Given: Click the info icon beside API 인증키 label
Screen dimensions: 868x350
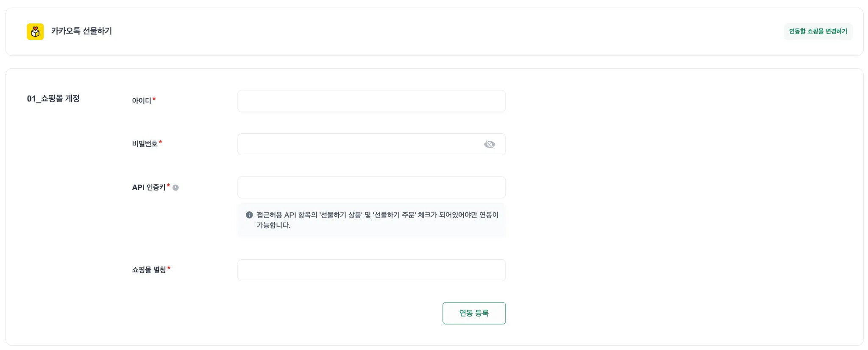Looking at the screenshot, I should [175, 188].
